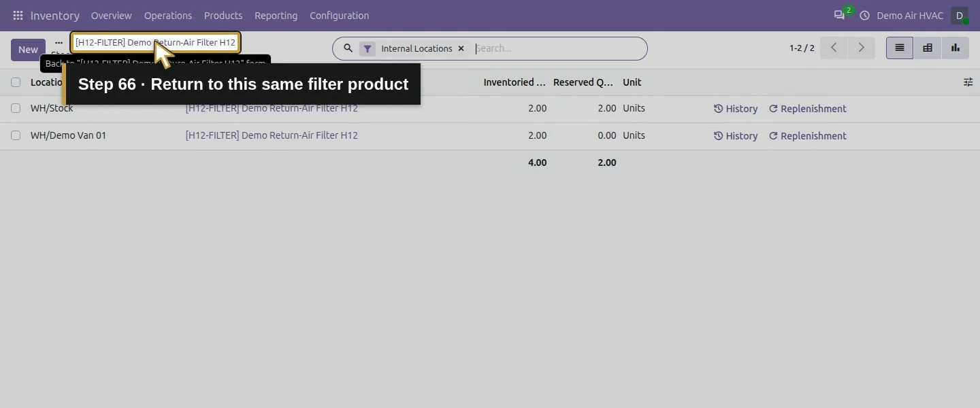Screen dimensions: 980x408
Task: Click the WH/Demo Van 01 location cell
Action: click(68, 135)
